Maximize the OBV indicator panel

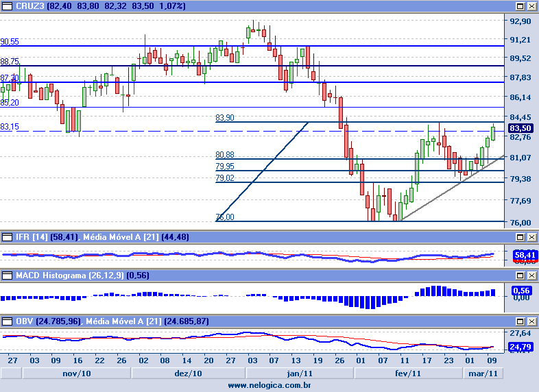pos(522,321)
